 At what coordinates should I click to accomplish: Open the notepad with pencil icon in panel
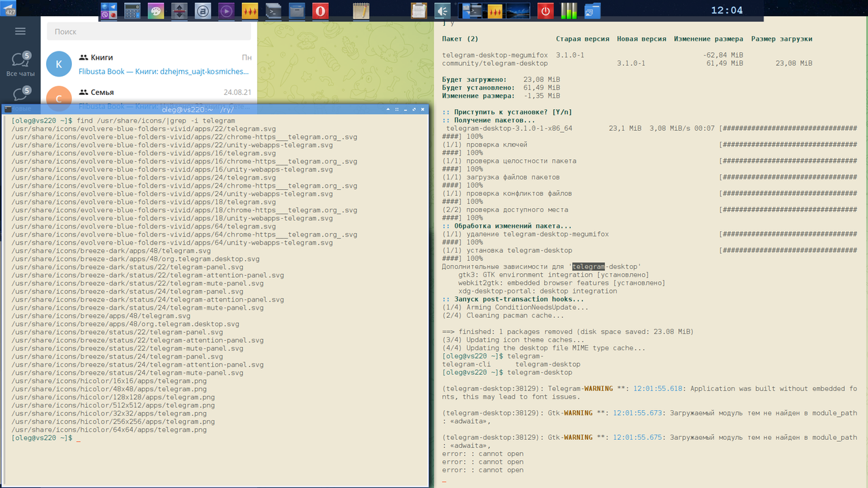click(x=361, y=11)
